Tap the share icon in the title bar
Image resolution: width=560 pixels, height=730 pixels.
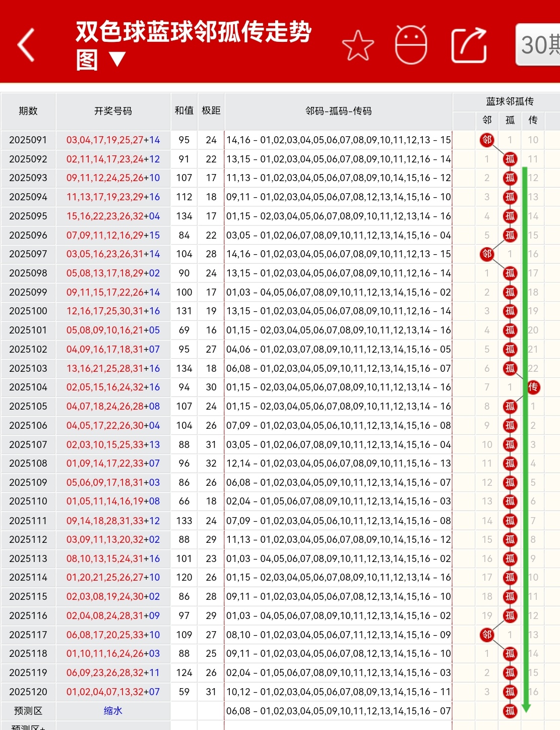pos(468,44)
